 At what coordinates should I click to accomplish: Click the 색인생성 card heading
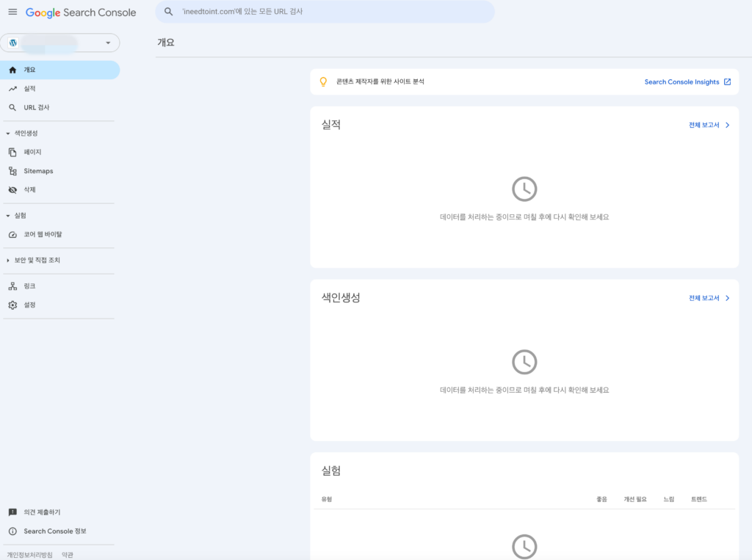[x=341, y=298]
